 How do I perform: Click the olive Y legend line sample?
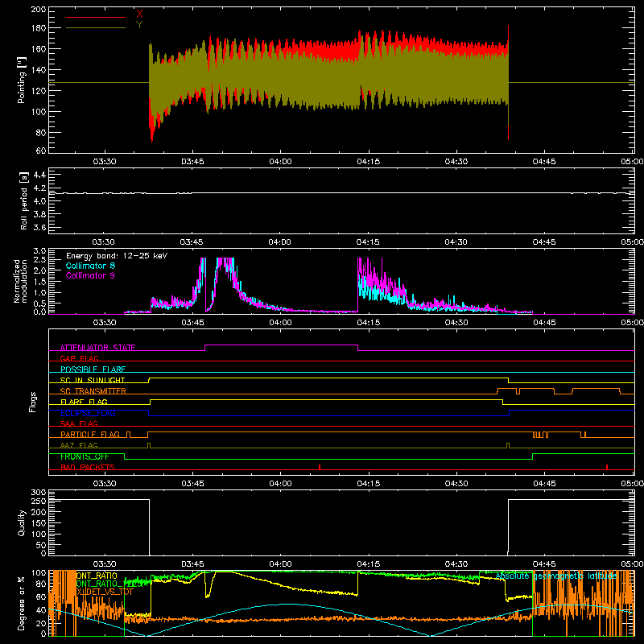click(x=96, y=28)
